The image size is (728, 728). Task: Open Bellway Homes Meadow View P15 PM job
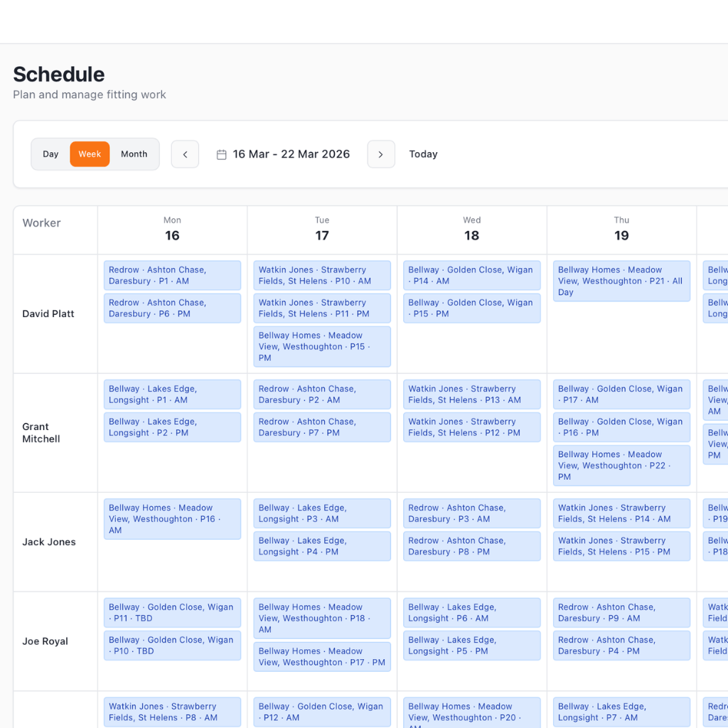click(322, 346)
